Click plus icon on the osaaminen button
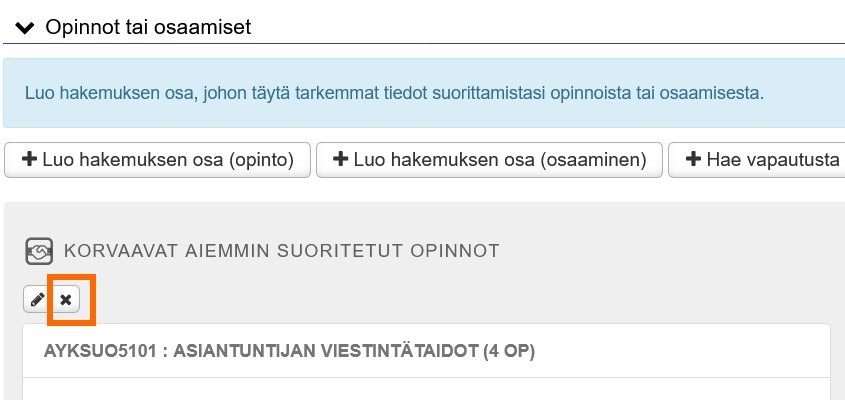The width and height of the screenshot is (845, 400). [x=340, y=159]
